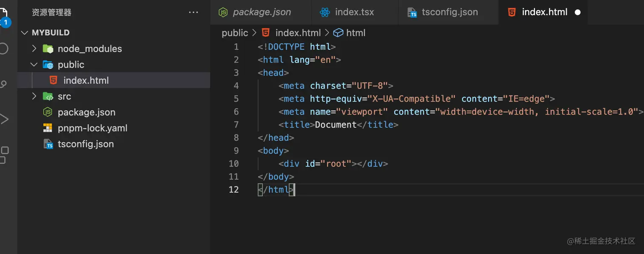Click the opening <body> tag
This screenshot has height=254, width=644.
(x=273, y=151)
